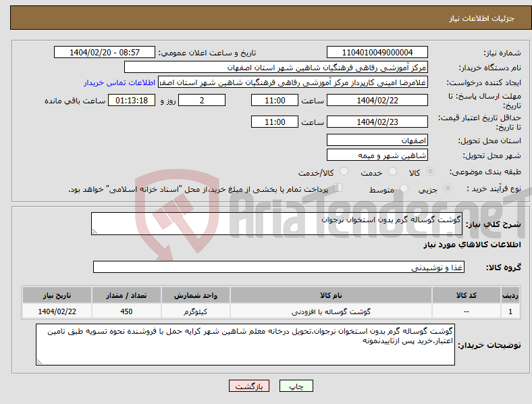This screenshot has height=404, width=532.
Task: Click the چاپ (print) button
Action: tap(296, 386)
